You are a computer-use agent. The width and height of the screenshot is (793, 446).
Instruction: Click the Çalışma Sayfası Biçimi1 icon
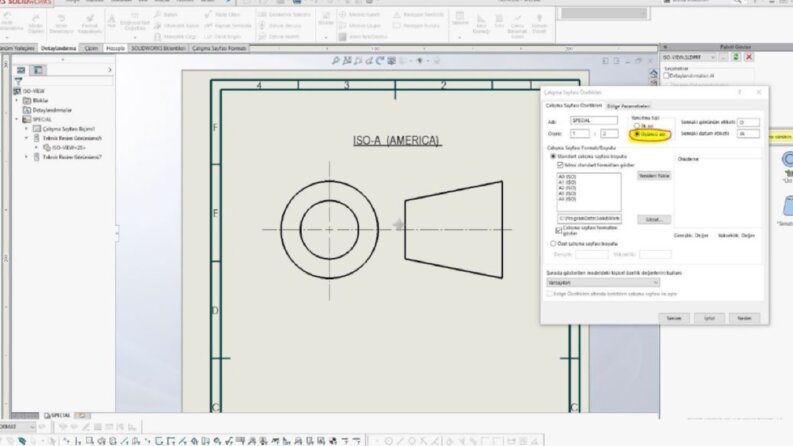point(36,129)
